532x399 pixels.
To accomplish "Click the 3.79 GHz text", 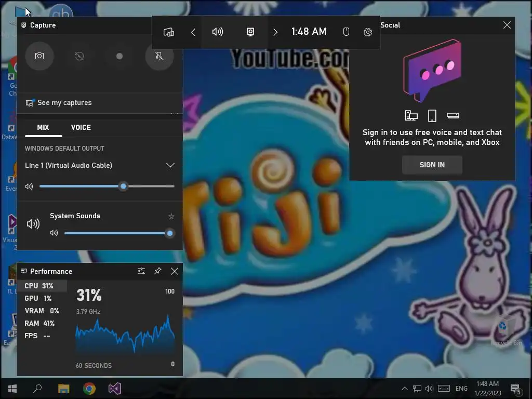I will click(88, 312).
